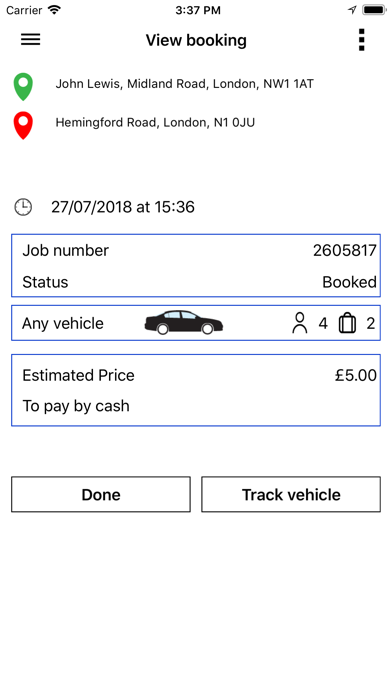Click the Done button

[101, 494]
